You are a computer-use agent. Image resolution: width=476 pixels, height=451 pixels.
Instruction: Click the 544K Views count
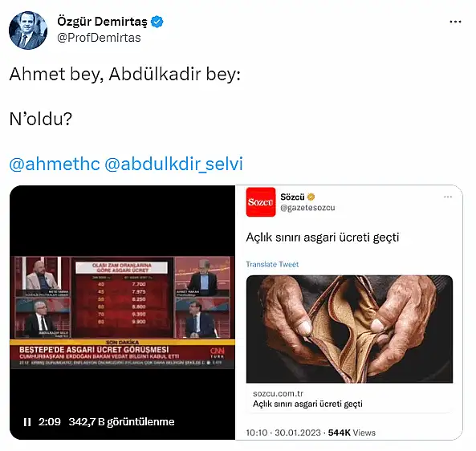pos(352,433)
